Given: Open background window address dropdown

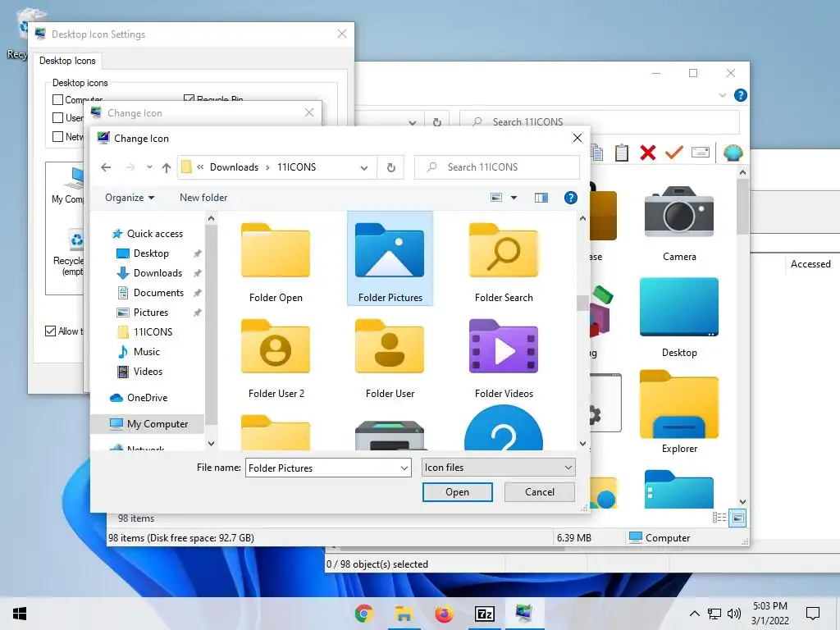Looking at the screenshot, I should coord(412,122).
